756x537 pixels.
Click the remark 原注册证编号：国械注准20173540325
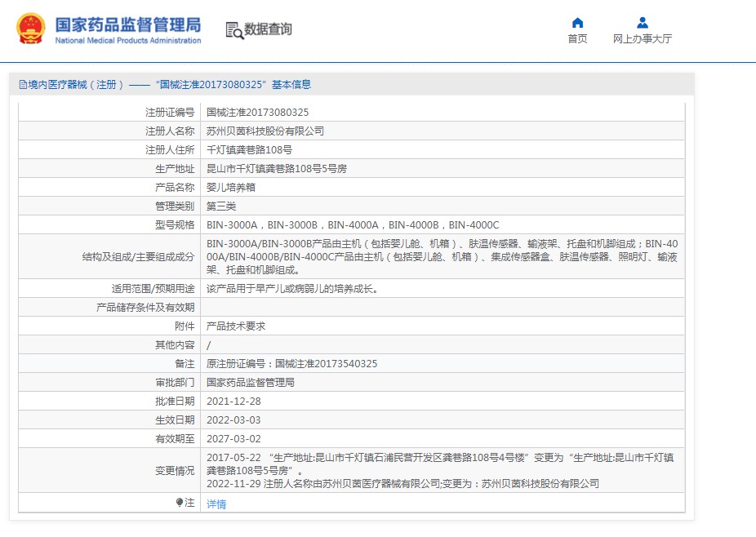[x=291, y=364]
